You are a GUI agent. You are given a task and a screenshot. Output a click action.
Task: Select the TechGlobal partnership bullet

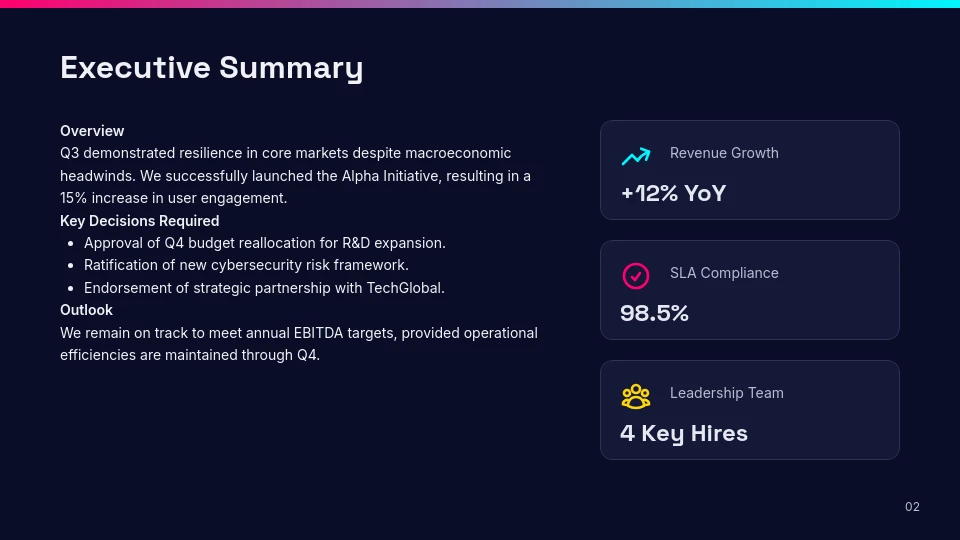(x=264, y=288)
